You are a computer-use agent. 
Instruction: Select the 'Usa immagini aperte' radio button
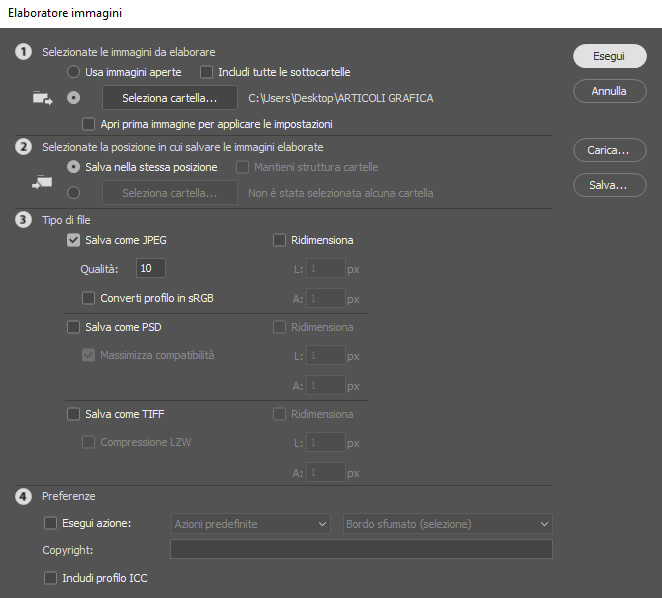[x=73, y=72]
